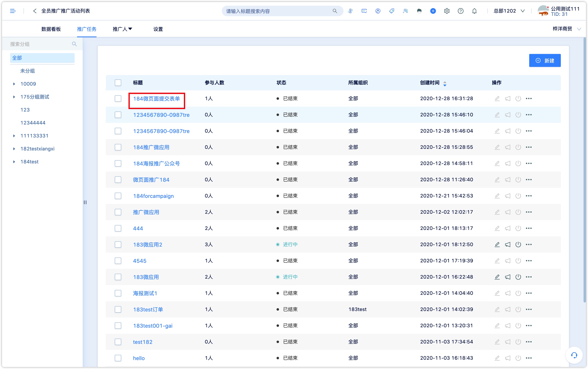Open more options for 183微应用2

tap(528, 244)
